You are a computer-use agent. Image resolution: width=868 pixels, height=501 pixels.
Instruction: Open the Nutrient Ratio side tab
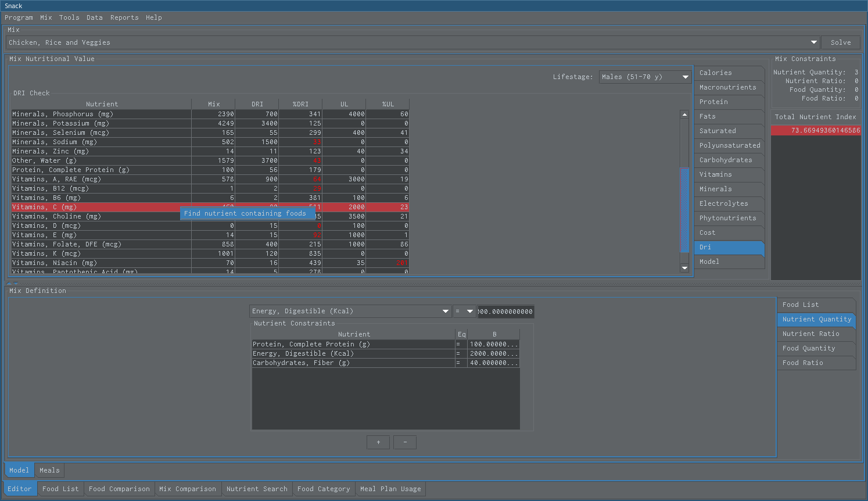[816, 334]
